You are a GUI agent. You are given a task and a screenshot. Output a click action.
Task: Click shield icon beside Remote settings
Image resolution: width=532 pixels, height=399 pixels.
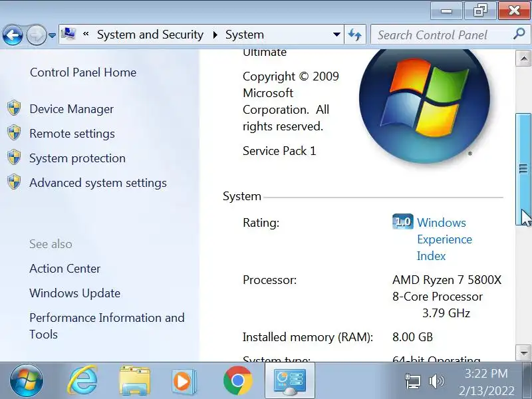click(14, 132)
